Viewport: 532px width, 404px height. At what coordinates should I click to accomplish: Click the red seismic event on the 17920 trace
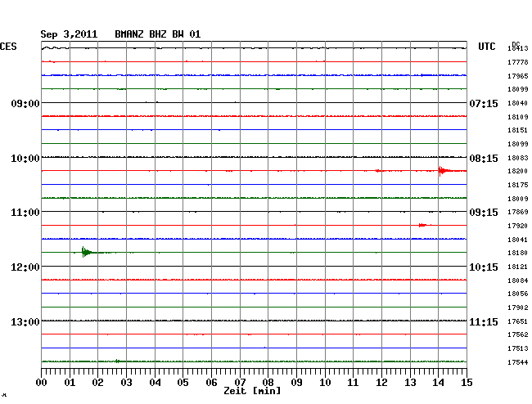pos(423,225)
